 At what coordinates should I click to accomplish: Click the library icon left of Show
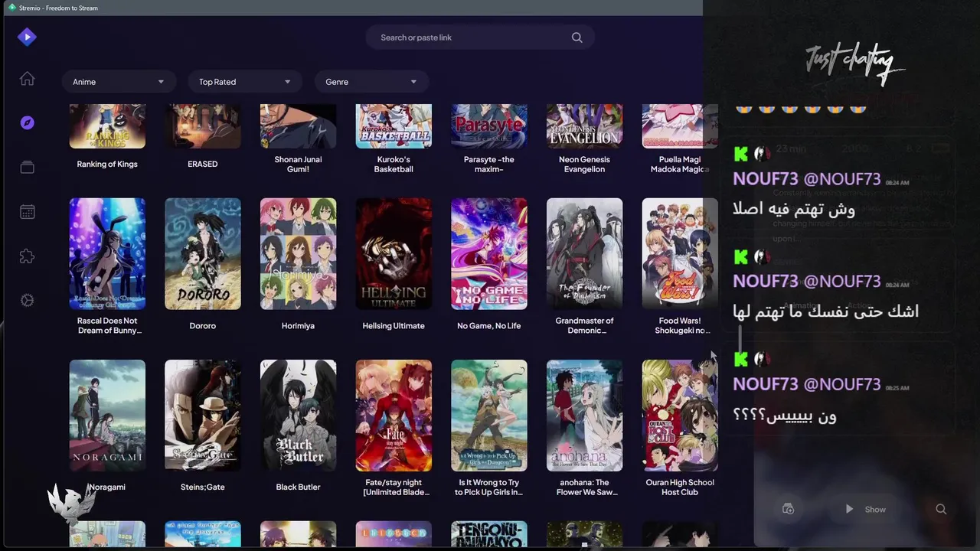[x=788, y=509]
